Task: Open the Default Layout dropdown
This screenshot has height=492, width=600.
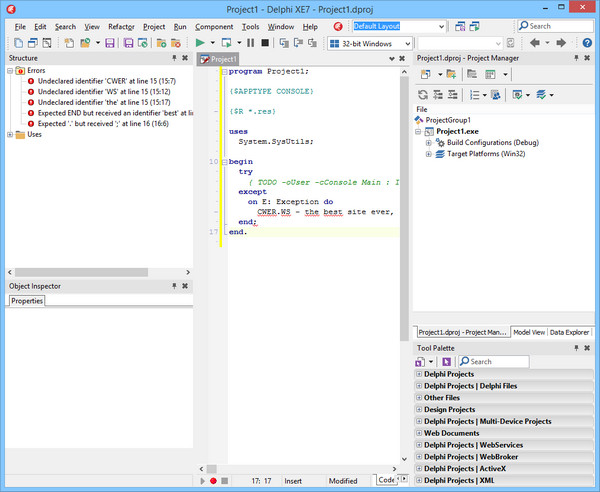Action: click(442, 26)
